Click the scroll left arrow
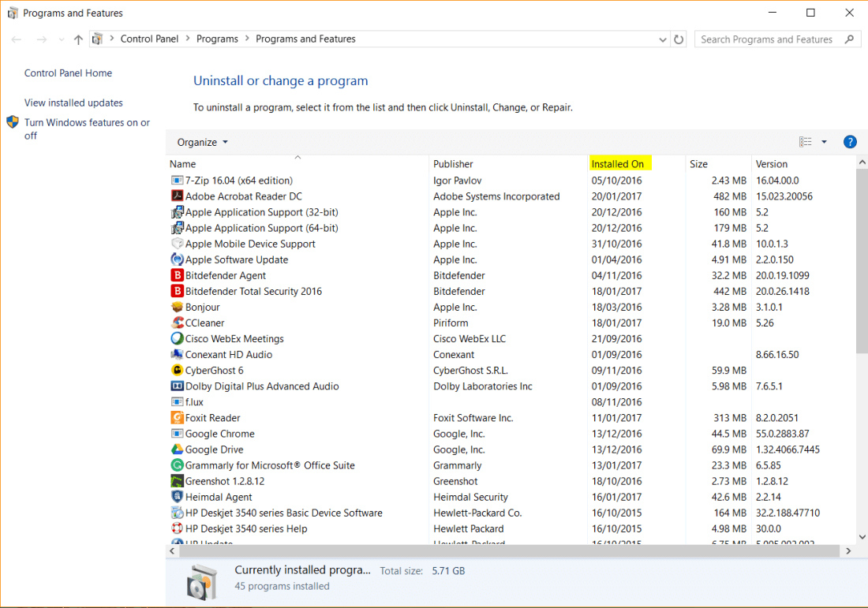This screenshot has width=868, height=608. tap(172, 551)
